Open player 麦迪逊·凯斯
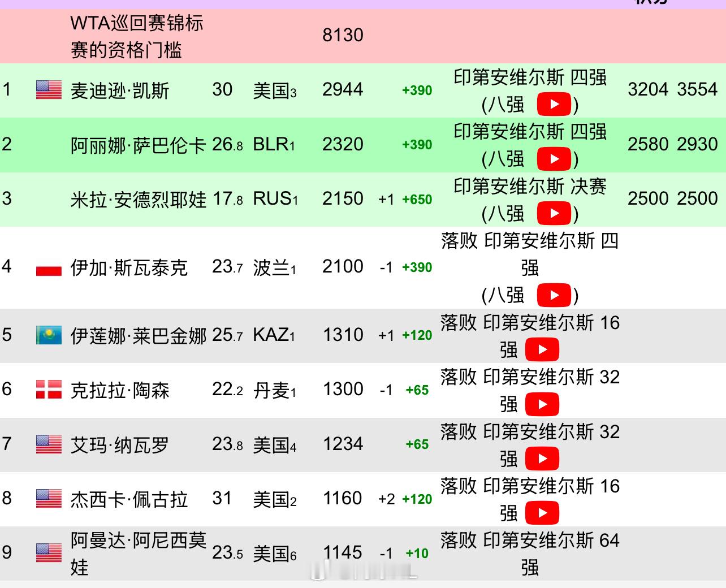 (x=120, y=90)
